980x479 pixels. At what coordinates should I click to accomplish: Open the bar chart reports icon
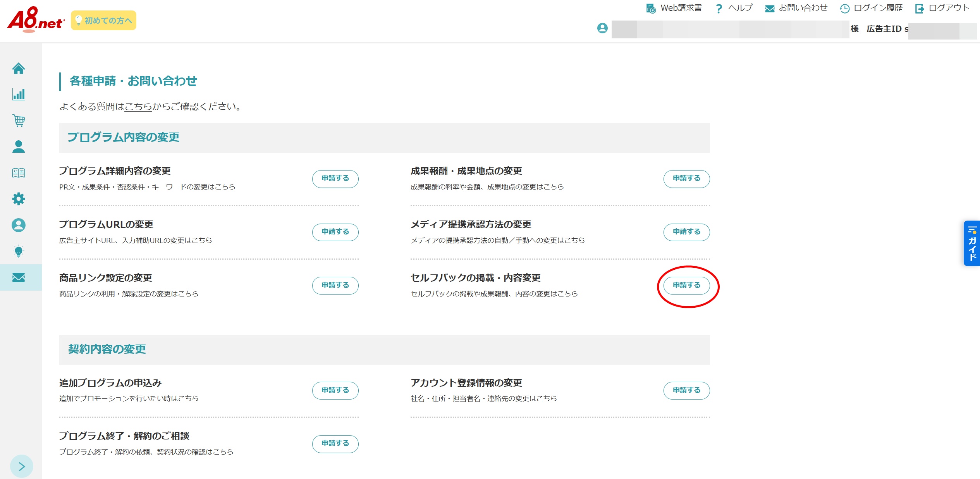19,94
